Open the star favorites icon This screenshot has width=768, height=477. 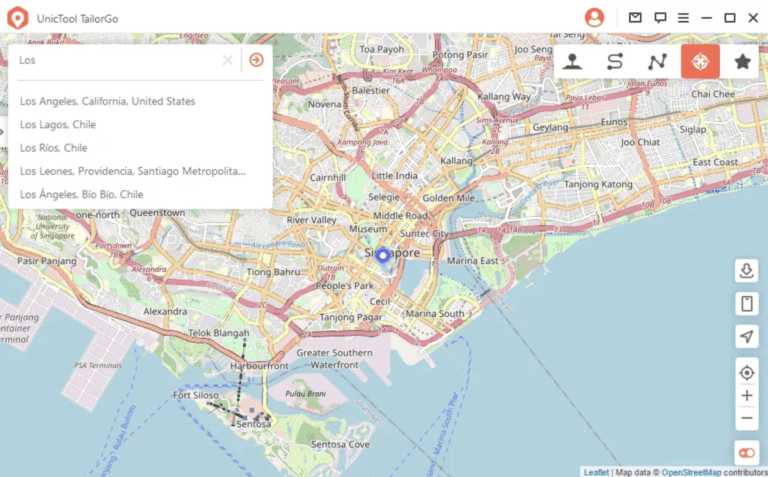[743, 62]
